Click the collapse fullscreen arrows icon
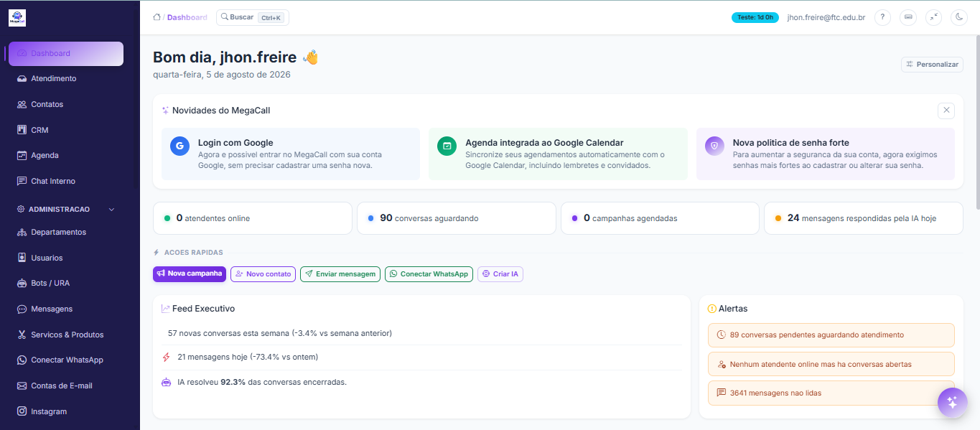 [933, 17]
